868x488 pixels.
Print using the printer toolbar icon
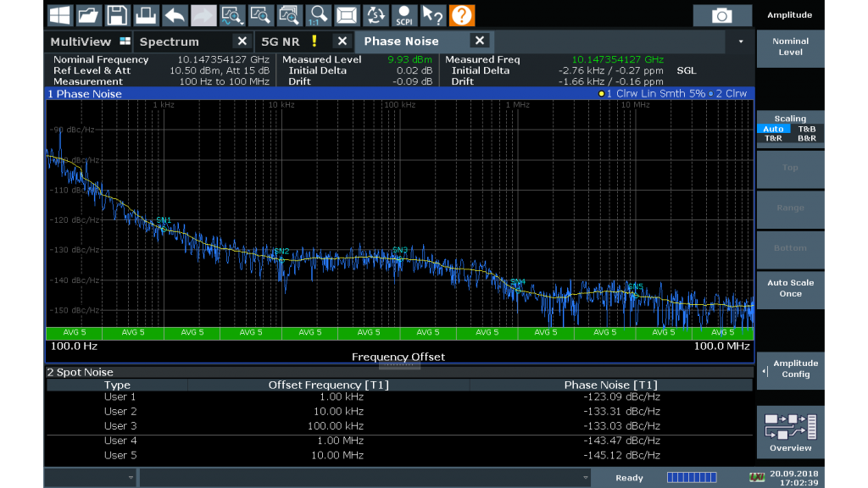coord(146,15)
